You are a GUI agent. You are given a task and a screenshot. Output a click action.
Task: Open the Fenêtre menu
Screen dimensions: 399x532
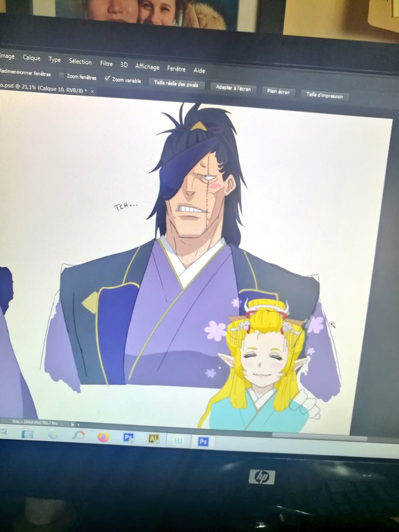[x=176, y=69]
